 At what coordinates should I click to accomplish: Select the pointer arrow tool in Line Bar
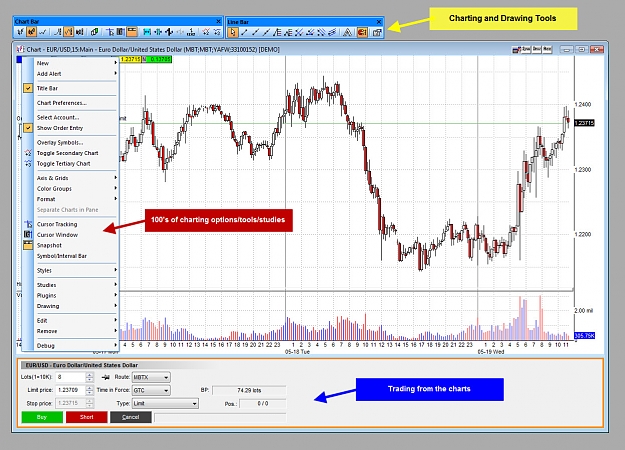pos(233,32)
